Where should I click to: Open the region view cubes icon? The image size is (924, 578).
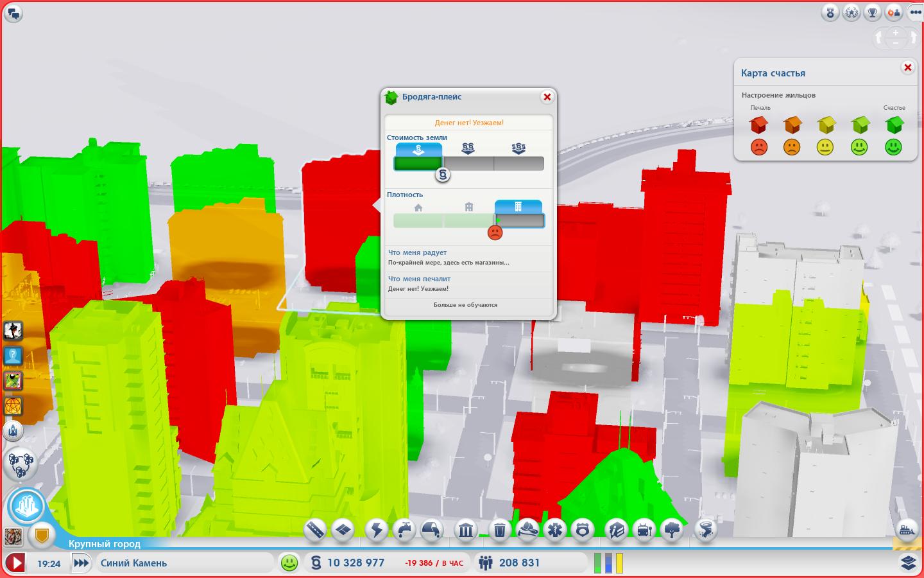click(x=20, y=464)
